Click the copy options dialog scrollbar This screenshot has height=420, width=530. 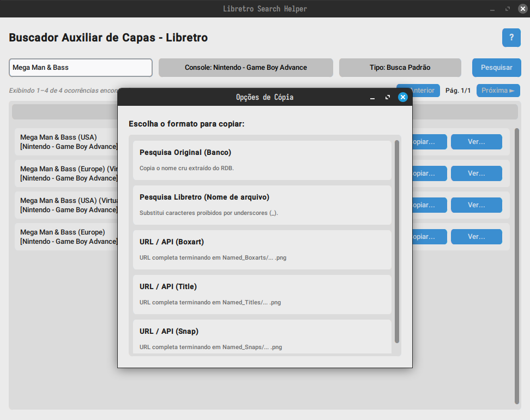click(x=397, y=242)
